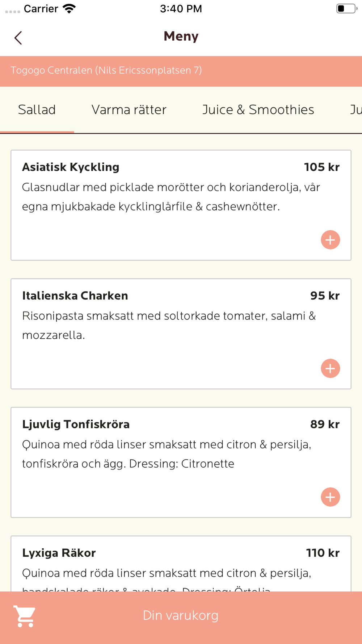Viewport: 362px width, 644px height.
Task: Tap the shopping cart icon
Action: pyautogui.click(x=25, y=616)
